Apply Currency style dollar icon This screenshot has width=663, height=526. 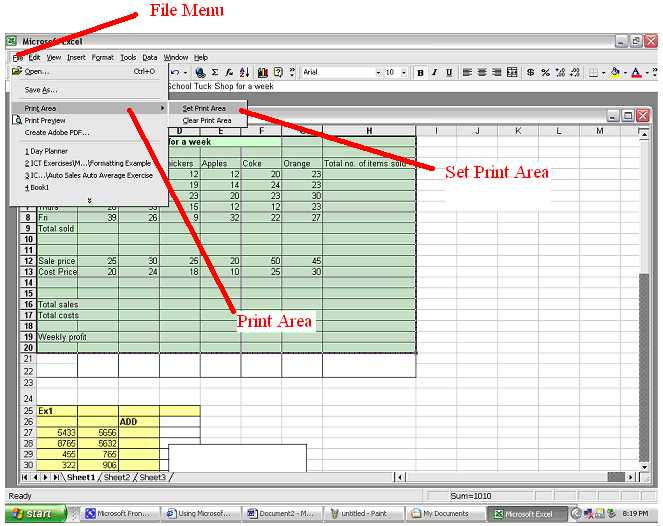530,73
